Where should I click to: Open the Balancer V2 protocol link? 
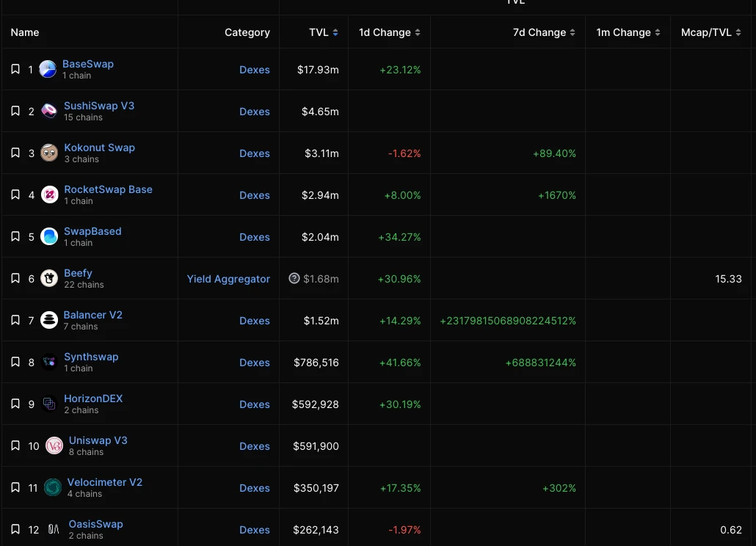[x=92, y=315]
